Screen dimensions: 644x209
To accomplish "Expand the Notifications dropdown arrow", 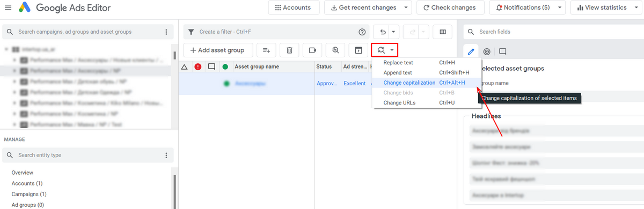I will pos(560,8).
